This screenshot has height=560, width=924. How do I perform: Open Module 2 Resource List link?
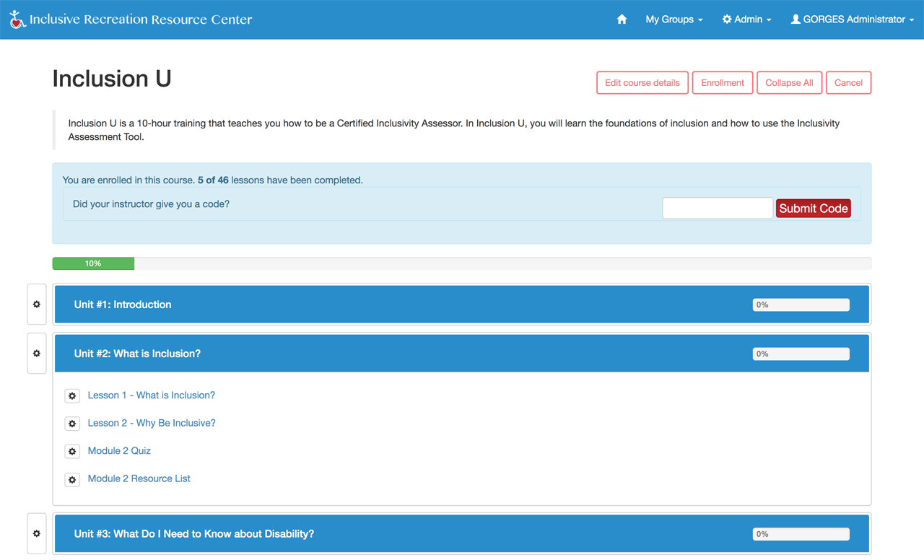tap(139, 478)
